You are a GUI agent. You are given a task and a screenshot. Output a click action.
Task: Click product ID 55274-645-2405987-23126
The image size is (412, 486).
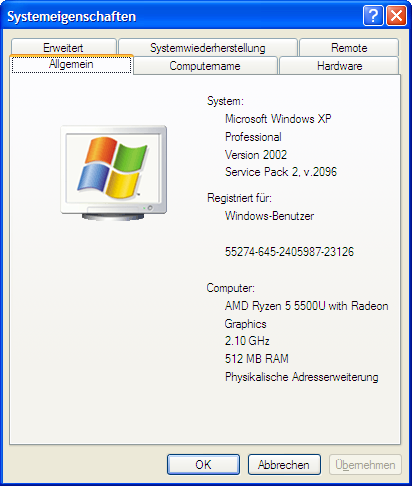click(289, 252)
